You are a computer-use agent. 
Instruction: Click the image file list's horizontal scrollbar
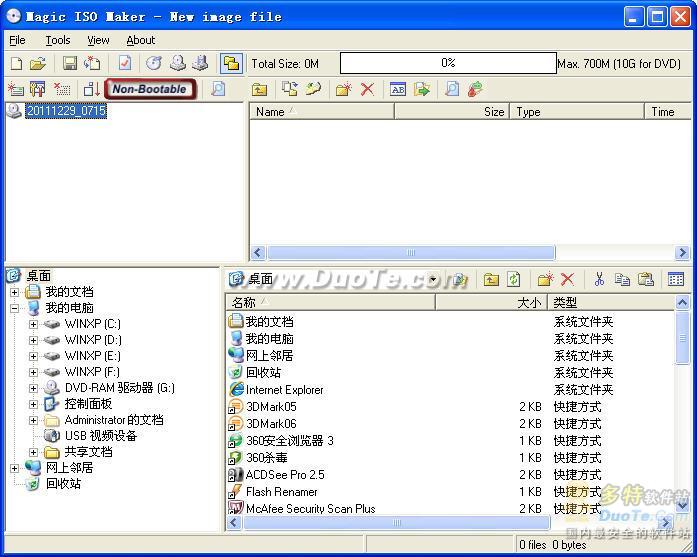click(x=411, y=252)
